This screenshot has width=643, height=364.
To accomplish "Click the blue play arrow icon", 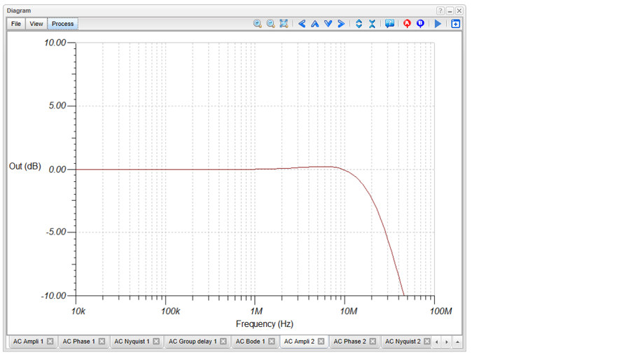I will point(438,24).
